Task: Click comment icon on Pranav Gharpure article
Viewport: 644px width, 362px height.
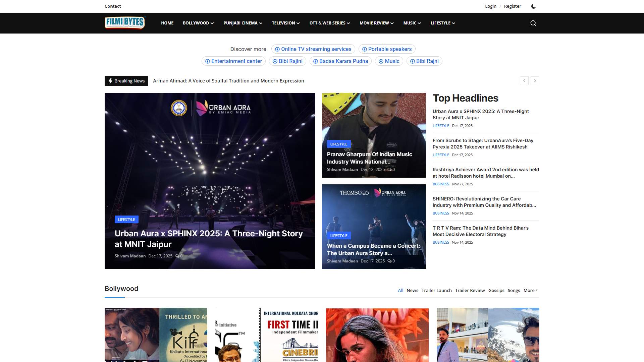Action: click(389, 170)
